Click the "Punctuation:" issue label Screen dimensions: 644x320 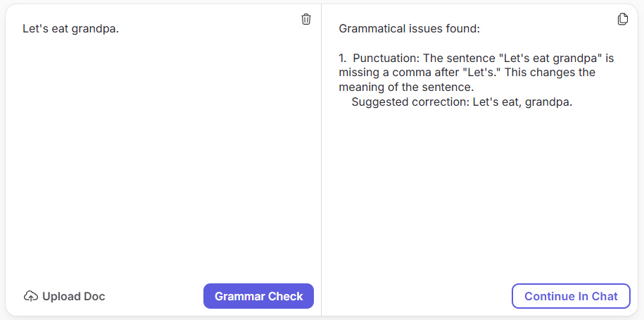(386, 59)
